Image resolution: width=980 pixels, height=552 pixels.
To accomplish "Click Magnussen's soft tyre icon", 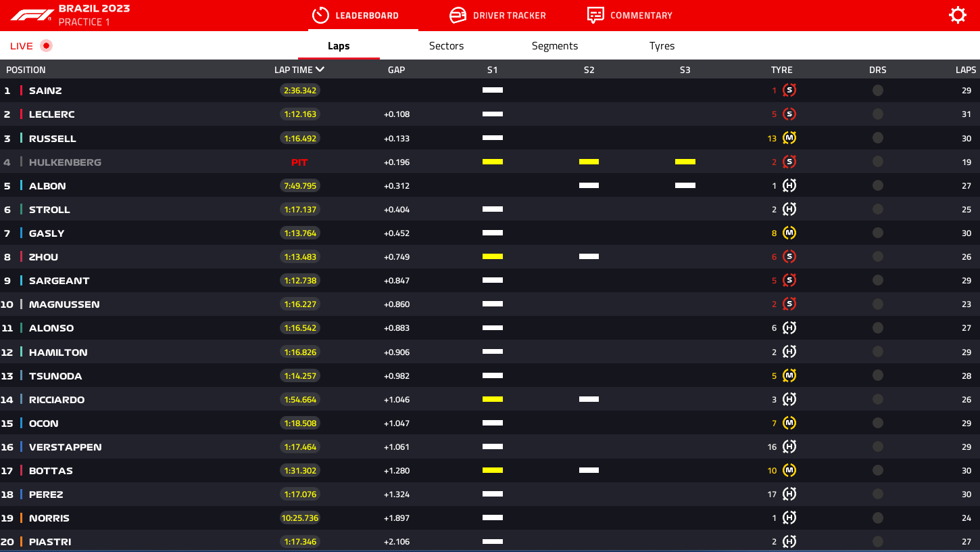I will pos(789,304).
